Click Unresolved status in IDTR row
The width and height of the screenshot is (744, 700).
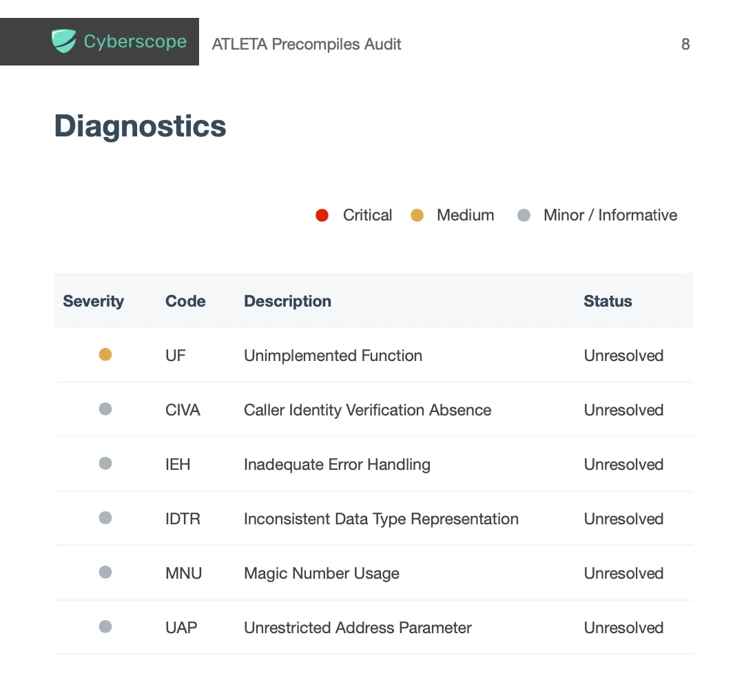point(623,519)
